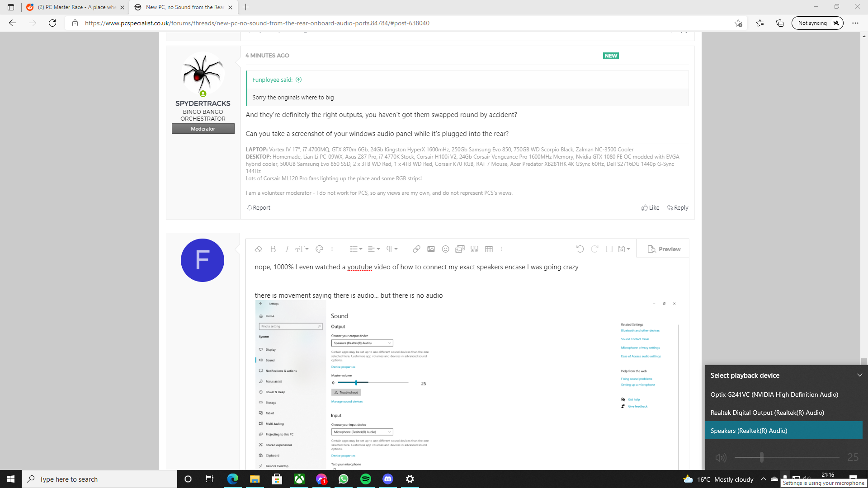Expand the Funployee quote arrow
This screenshot has width=868, height=488.
(298, 80)
